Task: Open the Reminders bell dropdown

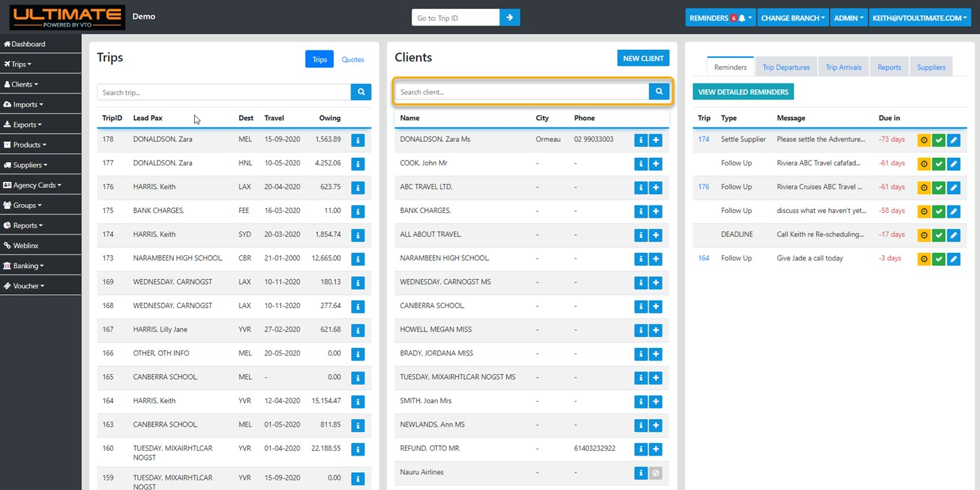Action: click(720, 18)
